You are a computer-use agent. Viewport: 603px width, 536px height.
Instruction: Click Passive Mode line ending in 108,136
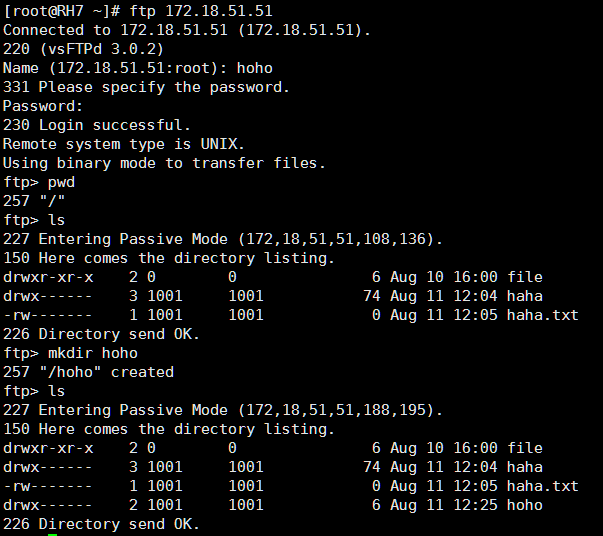[x=222, y=239]
